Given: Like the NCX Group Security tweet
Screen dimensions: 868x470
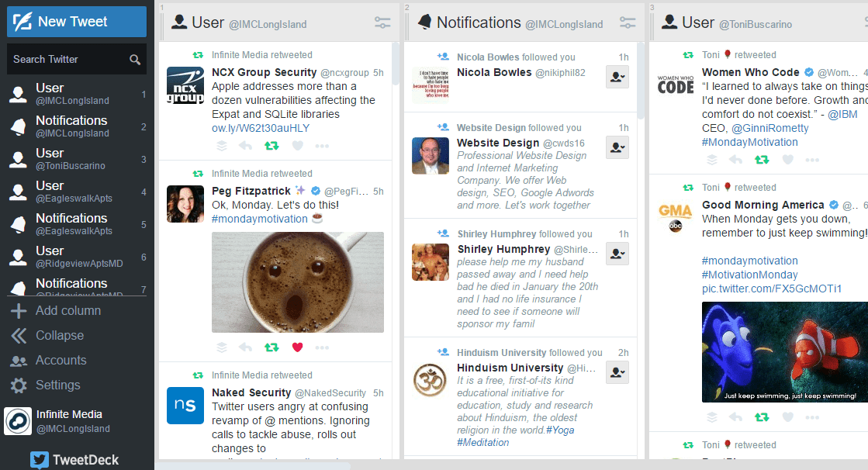Looking at the screenshot, I should 297,146.
